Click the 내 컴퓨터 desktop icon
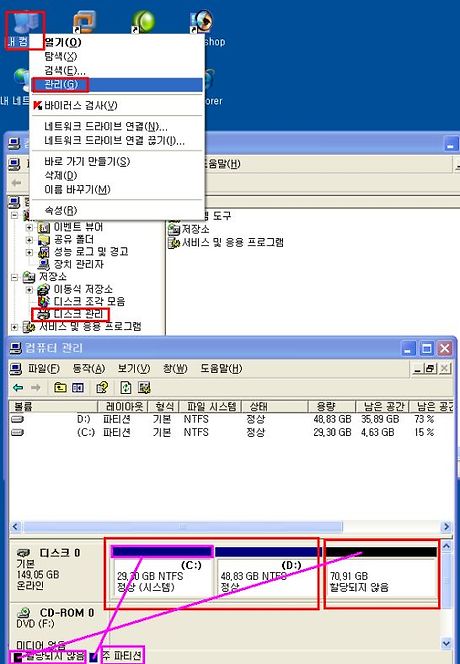Viewport: 460px width, 664px height. coord(25,30)
